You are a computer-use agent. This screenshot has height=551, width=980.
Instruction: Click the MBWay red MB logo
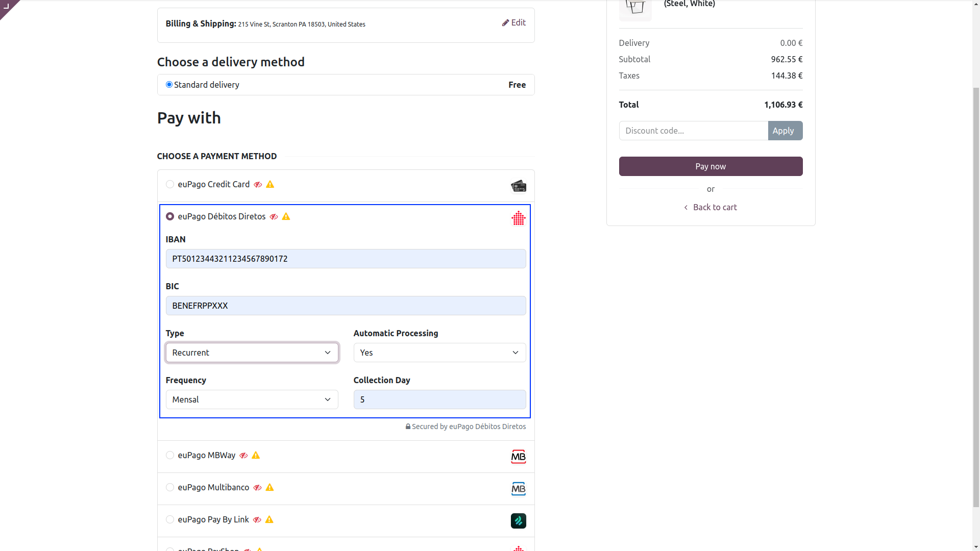point(518,457)
